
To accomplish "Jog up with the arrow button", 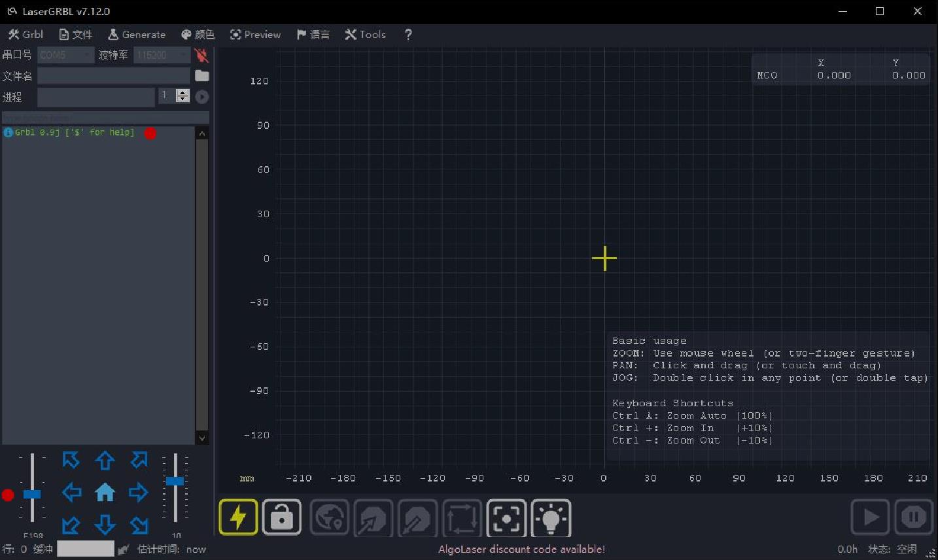I will pyautogui.click(x=105, y=461).
